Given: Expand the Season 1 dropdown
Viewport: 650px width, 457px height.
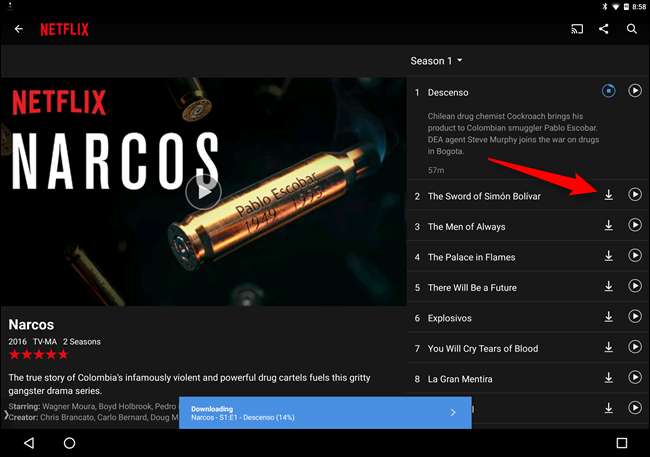Looking at the screenshot, I should click(437, 61).
